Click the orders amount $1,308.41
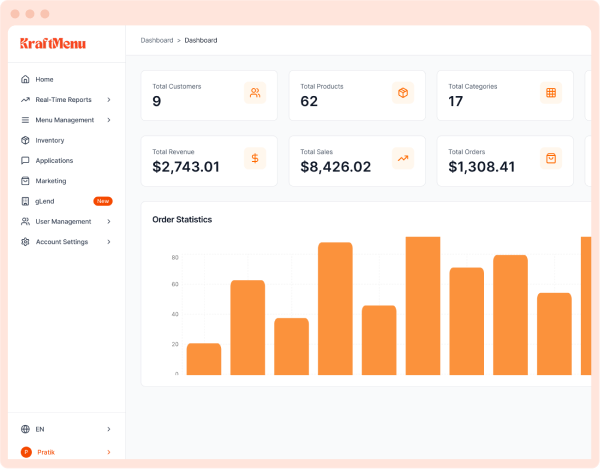 [482, 167]
